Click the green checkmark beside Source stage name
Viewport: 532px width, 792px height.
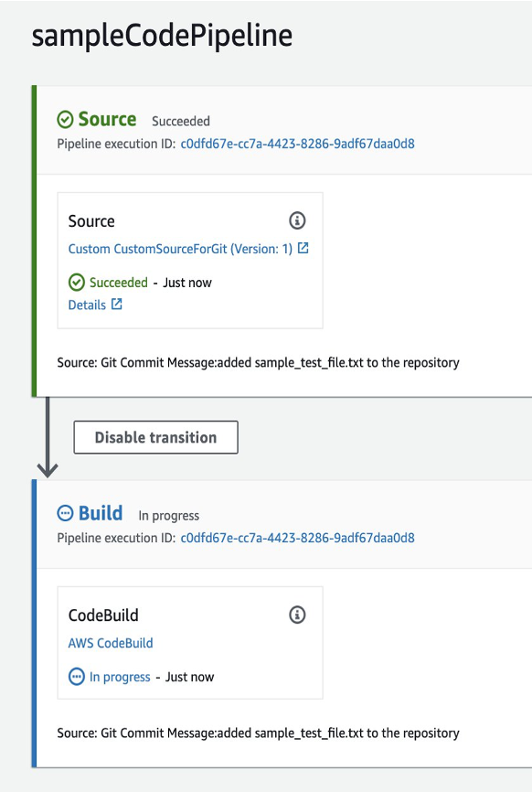[x=64, y=119]
